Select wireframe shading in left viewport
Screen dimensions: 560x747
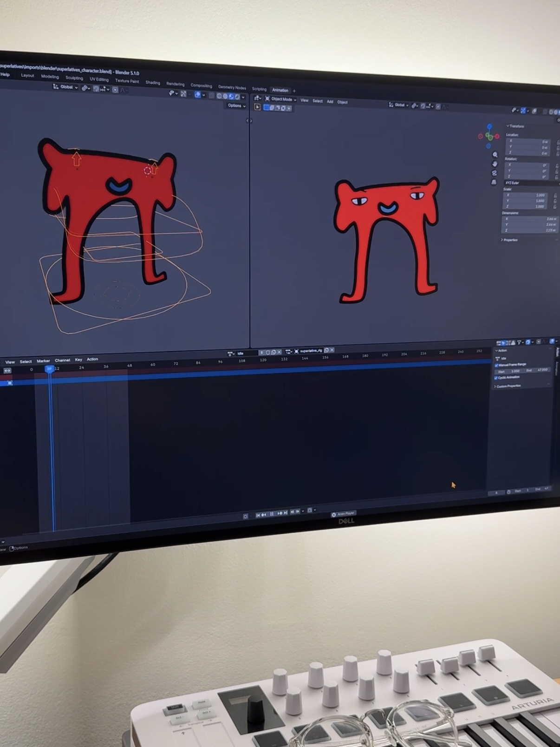tap(219, 96)
